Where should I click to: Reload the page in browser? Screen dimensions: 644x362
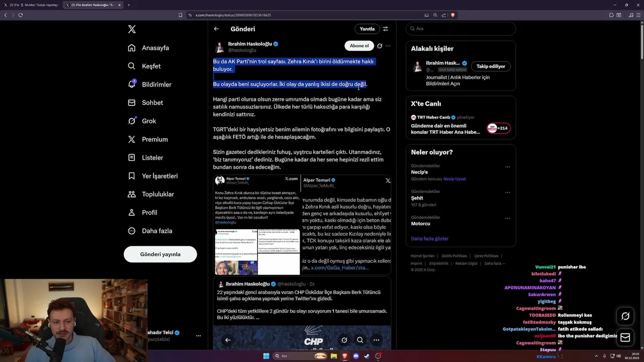[21, 15]
